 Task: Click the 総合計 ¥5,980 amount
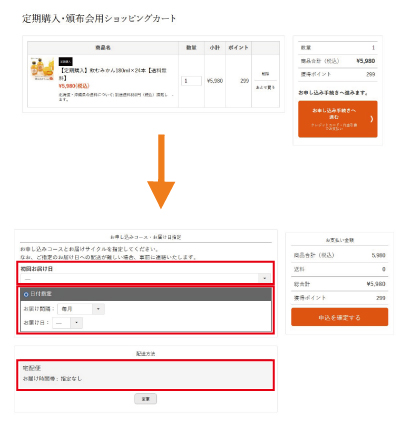point(376,284)
